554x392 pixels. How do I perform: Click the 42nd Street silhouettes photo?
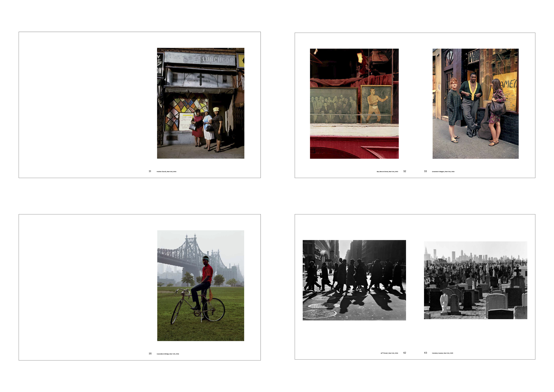354,280
